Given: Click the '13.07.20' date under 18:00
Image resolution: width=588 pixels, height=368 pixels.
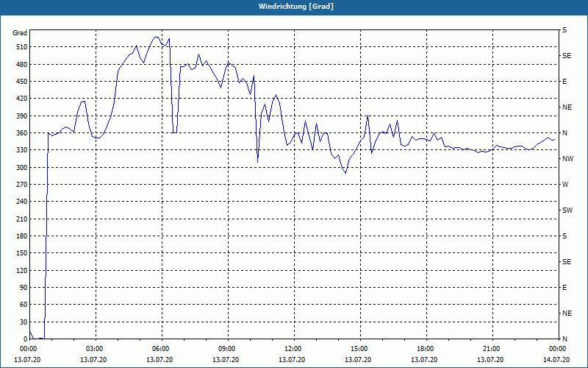Looking at the screenshot, I should [424, 360].
